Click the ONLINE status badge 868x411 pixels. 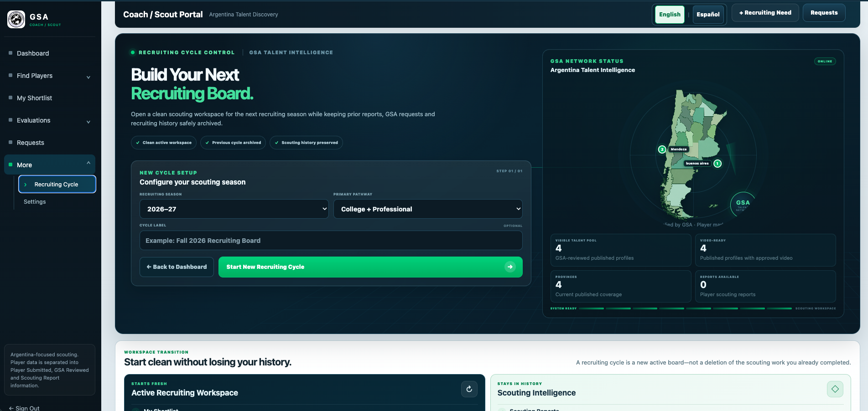coord(825,61)
